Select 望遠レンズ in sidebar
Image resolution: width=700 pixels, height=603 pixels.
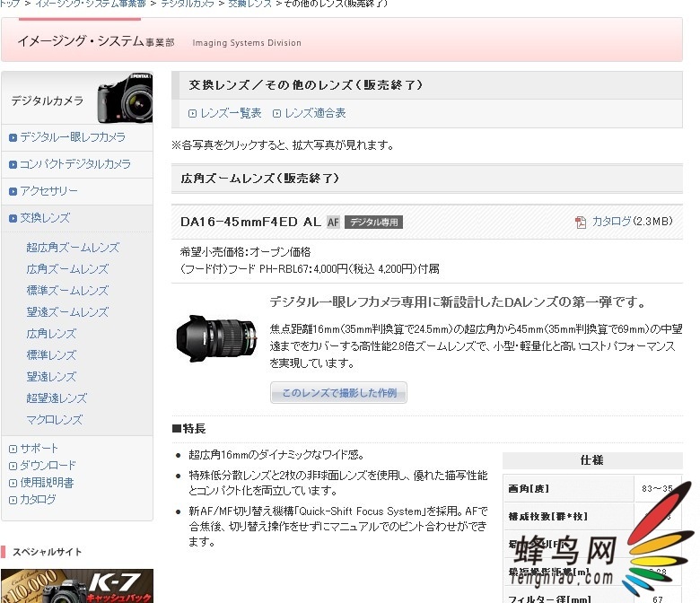point(51,377)
